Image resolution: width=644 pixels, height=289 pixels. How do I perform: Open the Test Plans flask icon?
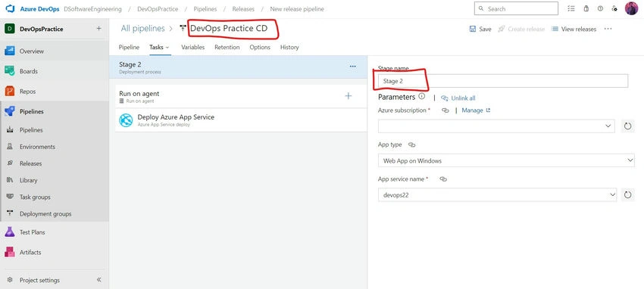pos(10,232)
